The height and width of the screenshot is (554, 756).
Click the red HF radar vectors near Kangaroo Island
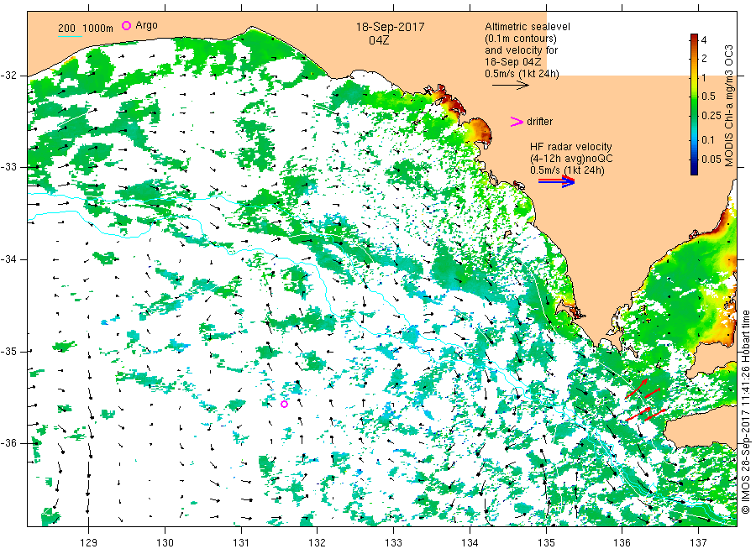(x=646, y=400)
